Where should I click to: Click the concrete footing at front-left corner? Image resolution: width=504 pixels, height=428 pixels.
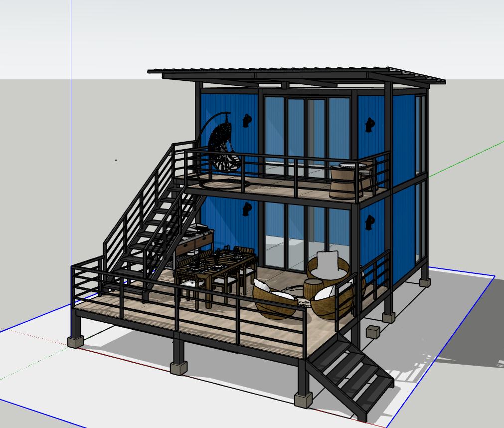pyautogui.click(x=76, y=342)
